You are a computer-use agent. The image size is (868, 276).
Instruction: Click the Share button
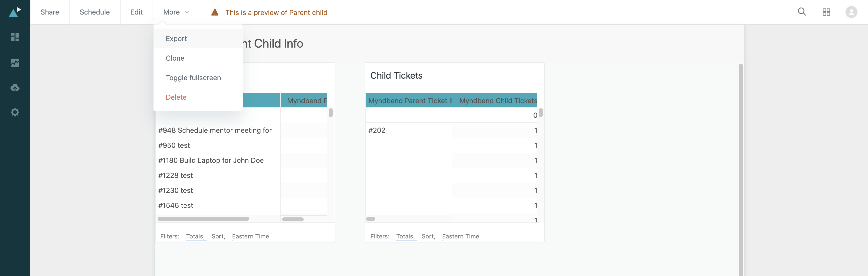(x=50, y=12)
